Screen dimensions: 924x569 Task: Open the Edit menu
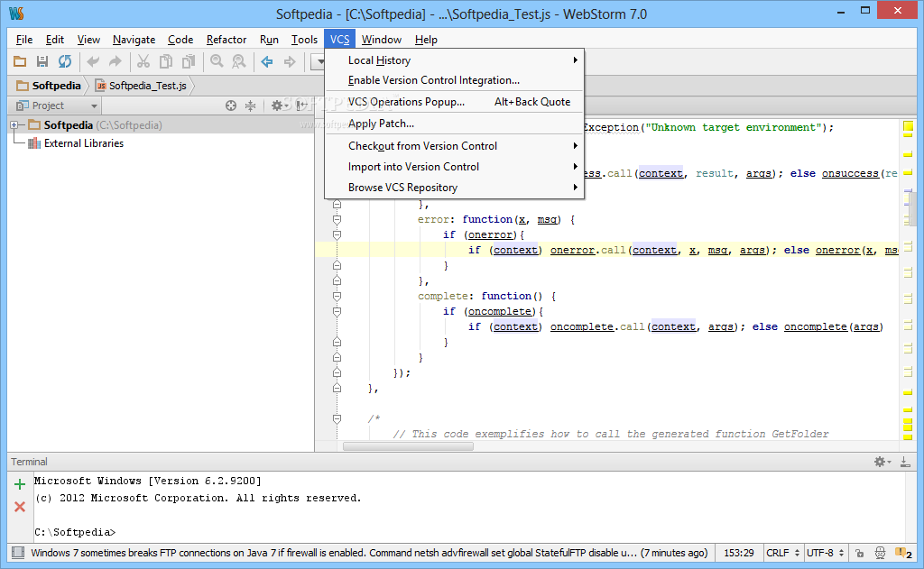pyautogui.click(x=55, y=40)
